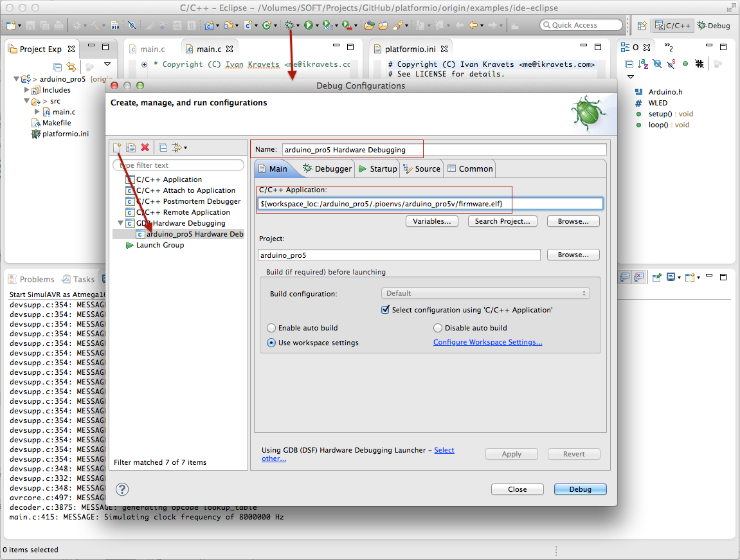Click the Debug button in dialog
This screenshot has width=740, height=560.
(x=581, y=489)
